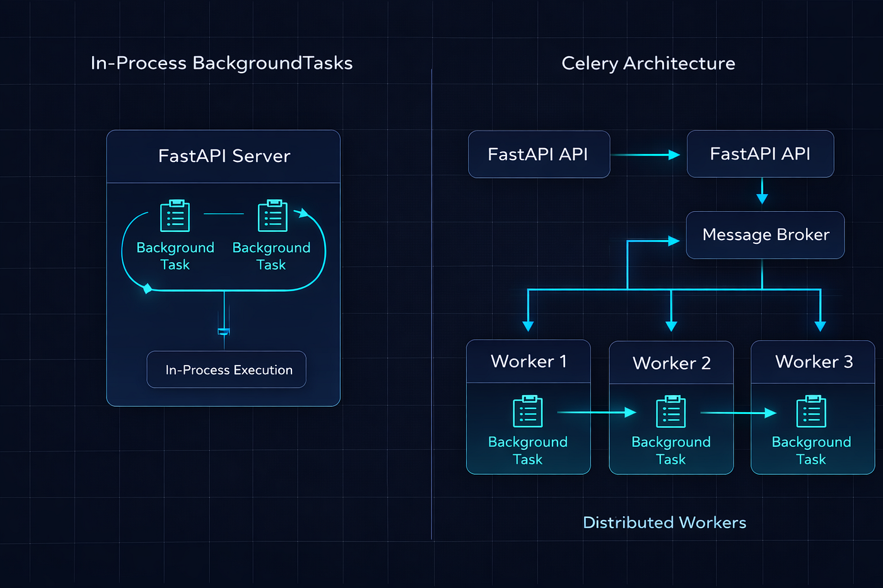Switch to the In-Process BackgroundTasks section
Viewport: 883px width, 588px height.
tap(222, 63)
